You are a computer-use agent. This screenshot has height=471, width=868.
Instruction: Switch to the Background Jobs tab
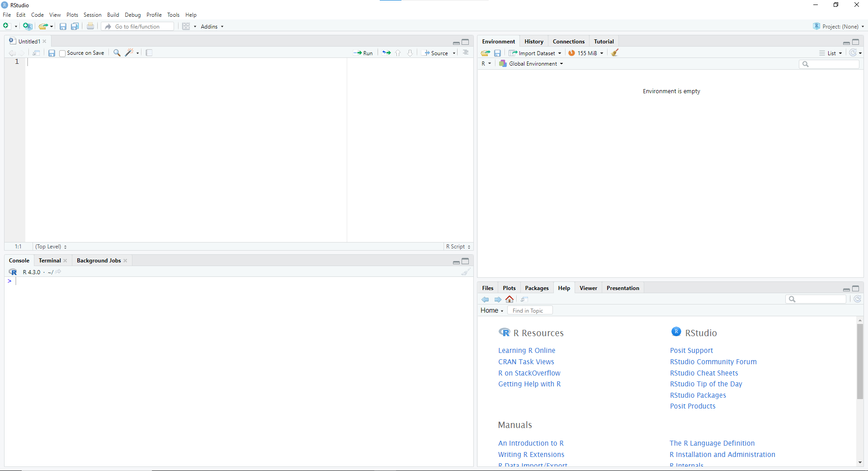click(x=99, y=261)
